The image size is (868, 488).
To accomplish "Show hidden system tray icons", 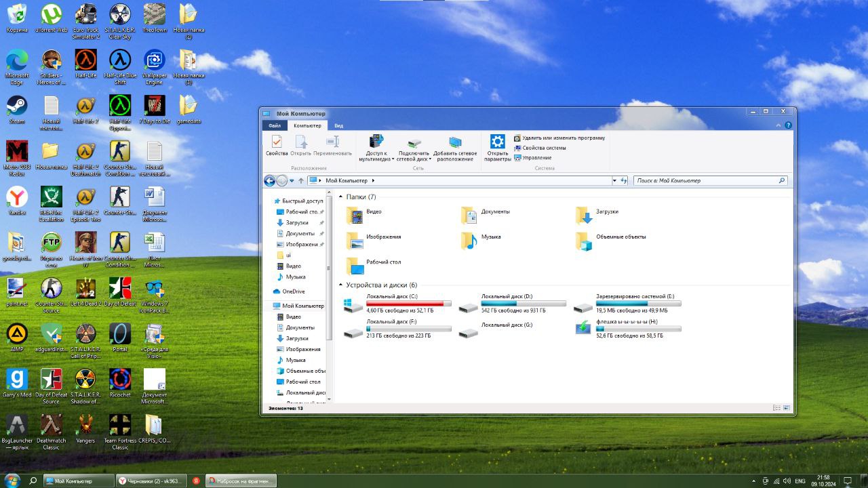I will 754,481.
